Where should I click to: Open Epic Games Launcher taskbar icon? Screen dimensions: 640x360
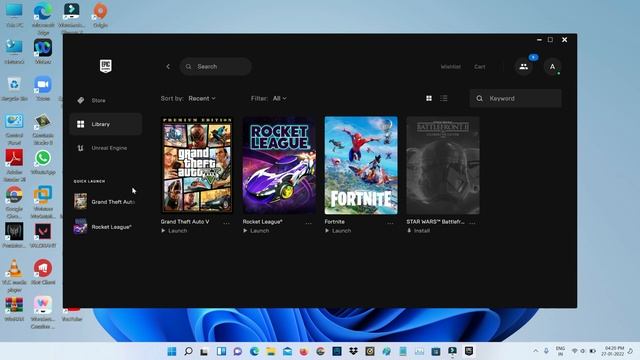[x=469, y=351]
